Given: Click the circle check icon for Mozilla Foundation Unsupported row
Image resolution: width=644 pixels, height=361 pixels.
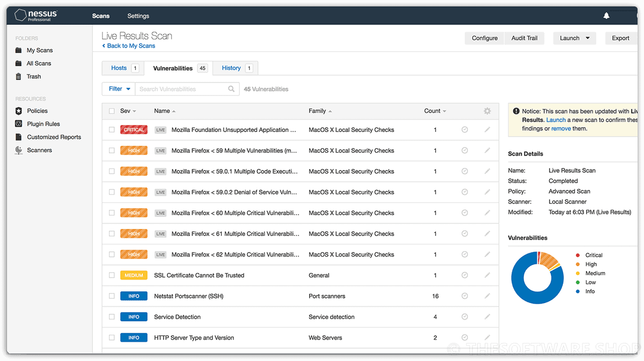Looking at the screenshot, I should 465,130.
